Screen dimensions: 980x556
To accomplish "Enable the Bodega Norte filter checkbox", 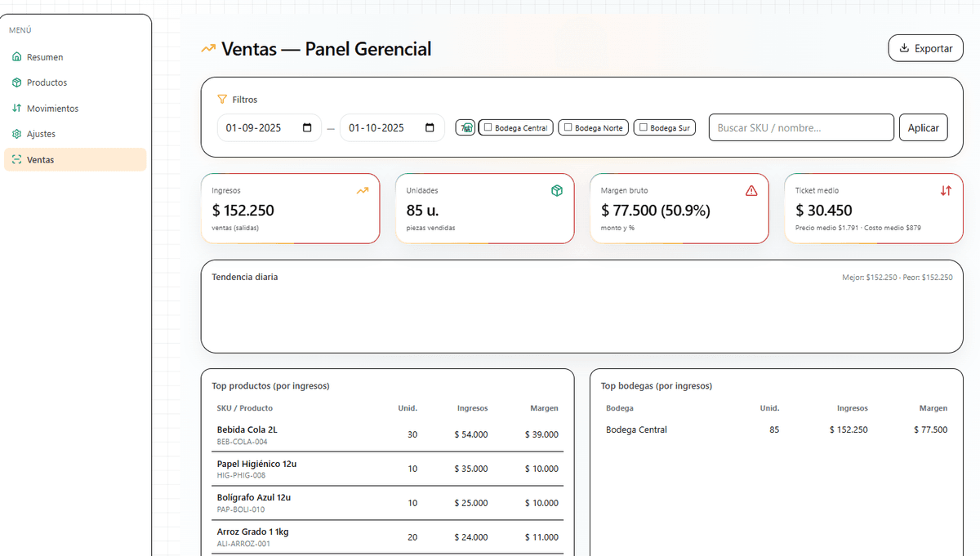I will click(x=568, y=127).
